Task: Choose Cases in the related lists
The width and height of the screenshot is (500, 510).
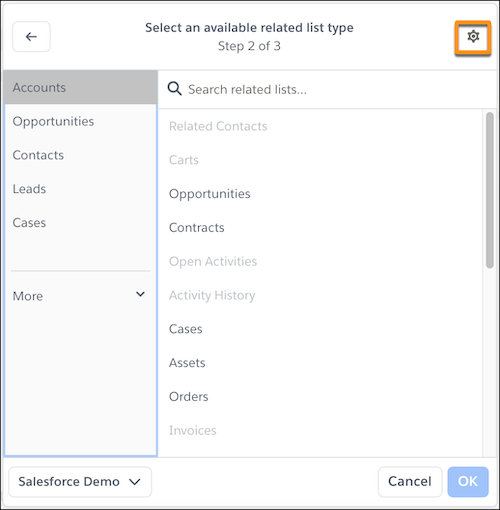Action: click(186, 329)
